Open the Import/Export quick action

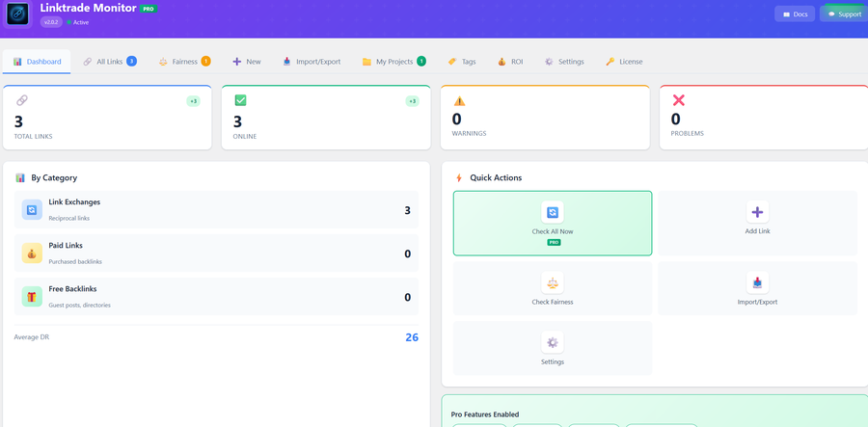click(x=757, y=288)
